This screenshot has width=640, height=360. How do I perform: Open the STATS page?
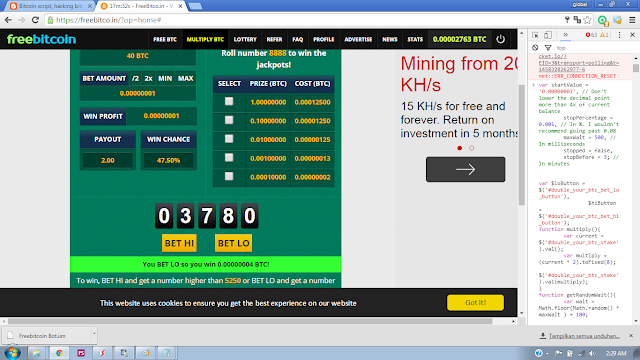point(415,40)
